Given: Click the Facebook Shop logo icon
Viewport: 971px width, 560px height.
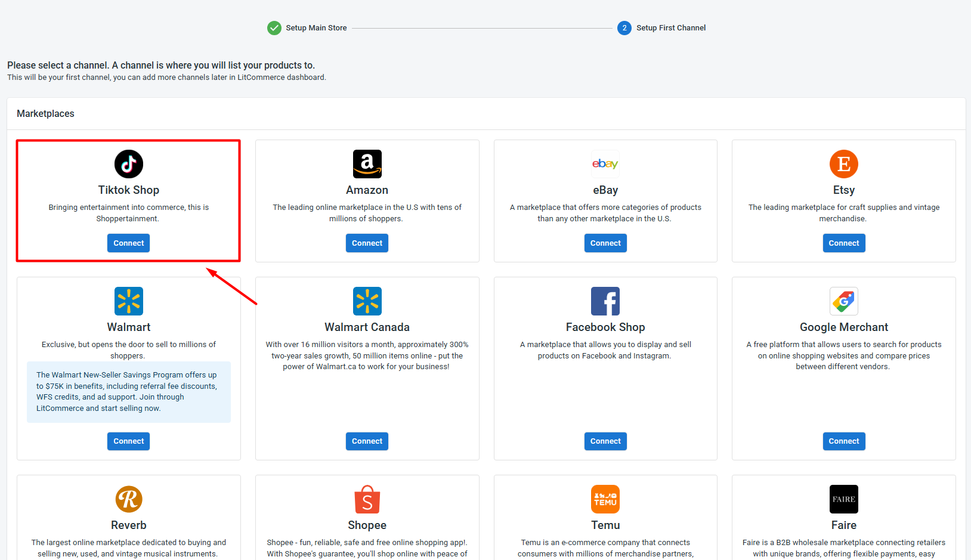Looking at the screenshot, I should pos(605,301).
